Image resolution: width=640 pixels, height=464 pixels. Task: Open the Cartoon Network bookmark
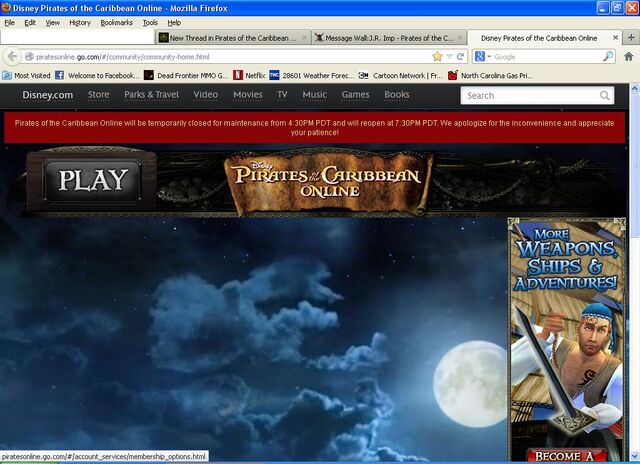(400, 75)
